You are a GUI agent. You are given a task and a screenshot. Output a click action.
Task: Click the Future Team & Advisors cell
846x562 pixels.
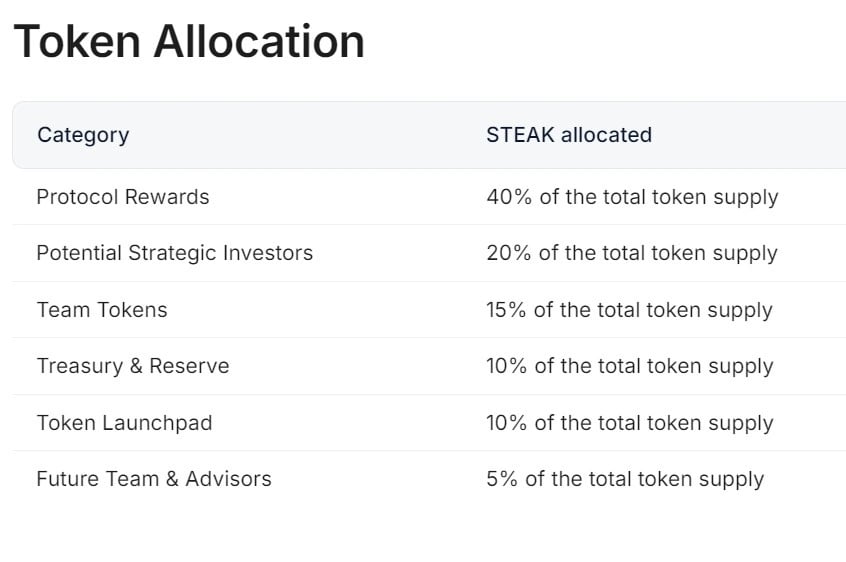(x=154, y=479)
